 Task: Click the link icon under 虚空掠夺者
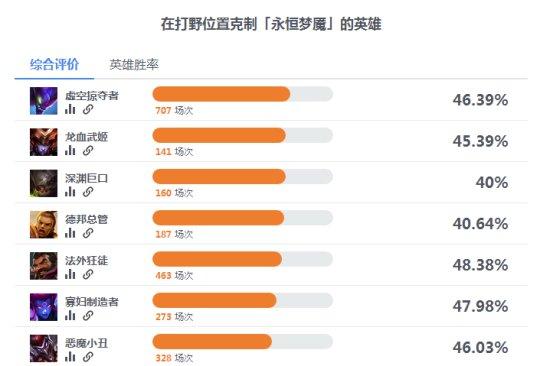click(x=88, y=109)
